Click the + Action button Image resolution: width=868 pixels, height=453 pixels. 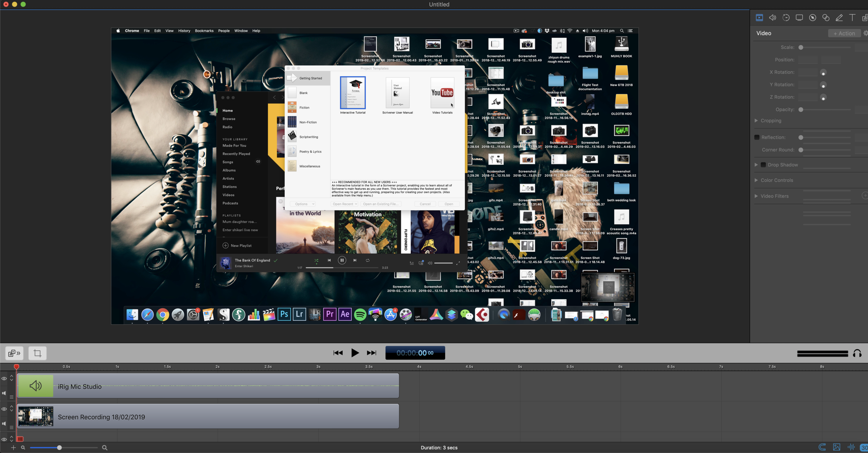pos(844,33)
